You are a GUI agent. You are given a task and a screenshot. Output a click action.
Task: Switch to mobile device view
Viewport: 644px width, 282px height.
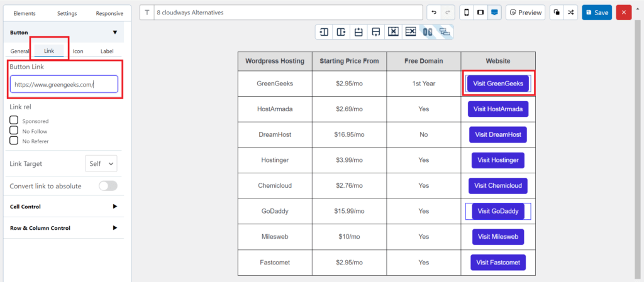click(x=467, y=13)
